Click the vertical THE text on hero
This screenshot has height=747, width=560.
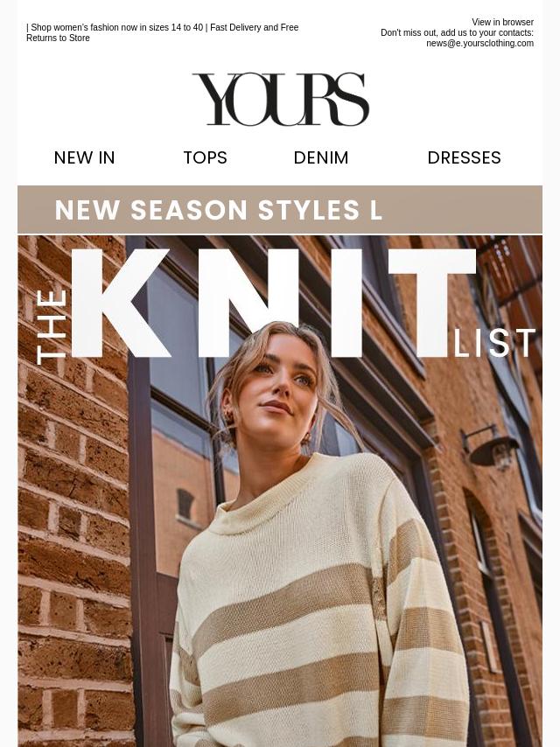pyautogui.click(x=51, y=327)
